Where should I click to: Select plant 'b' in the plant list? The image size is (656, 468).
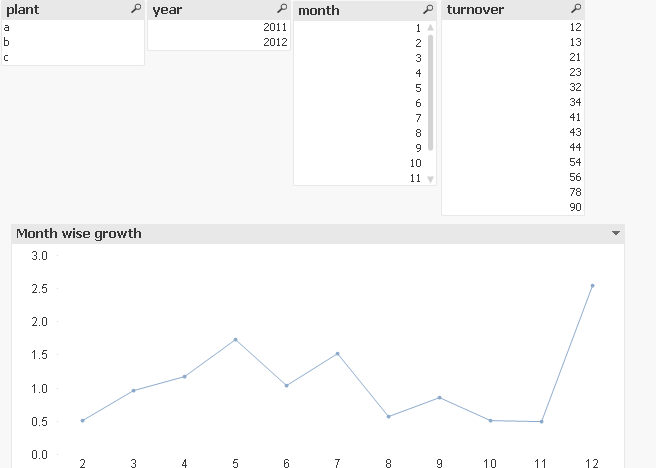pyautogui.click(x=73, y=42)
